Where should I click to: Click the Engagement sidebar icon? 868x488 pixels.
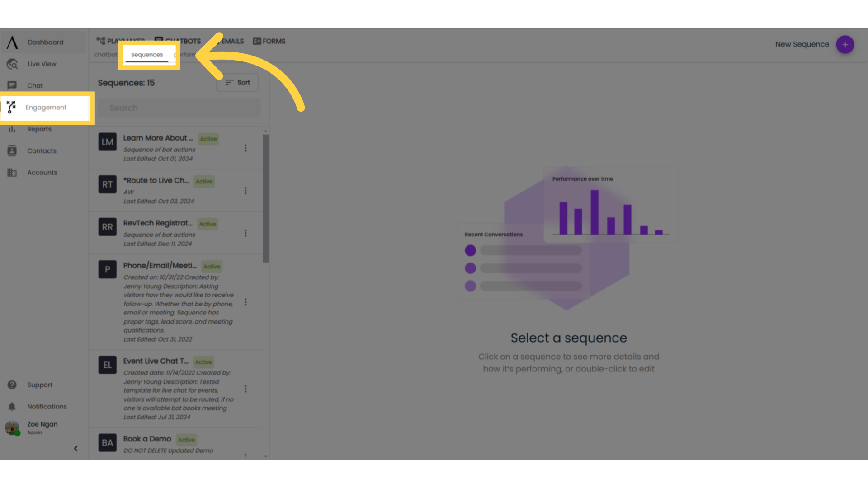tap(11, 107)
